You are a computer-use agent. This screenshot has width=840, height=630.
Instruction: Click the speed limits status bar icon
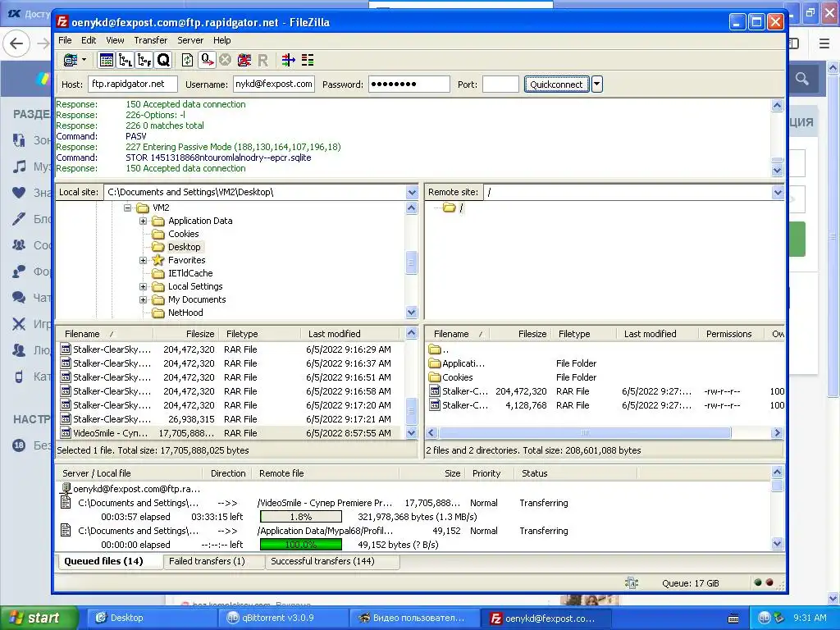coord(632,583)
